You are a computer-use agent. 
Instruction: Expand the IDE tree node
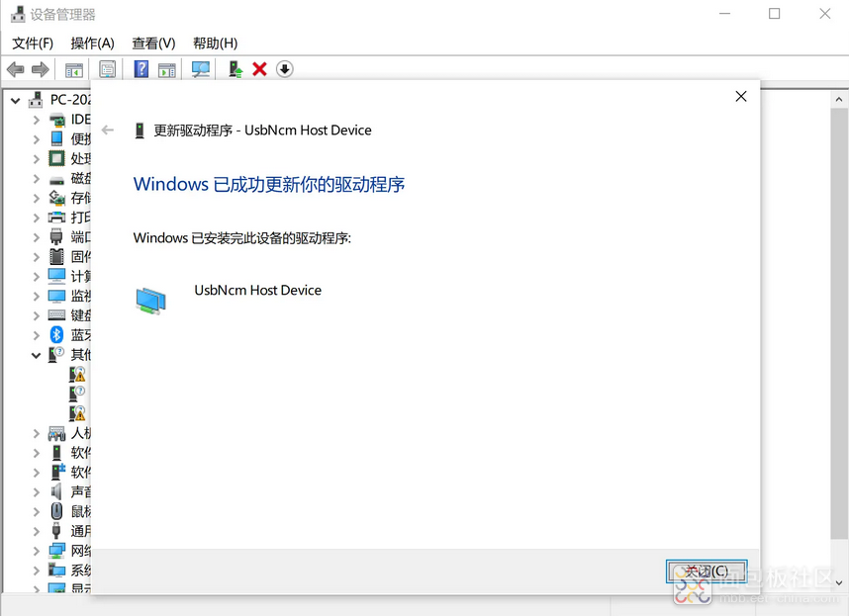pos(37,120)
